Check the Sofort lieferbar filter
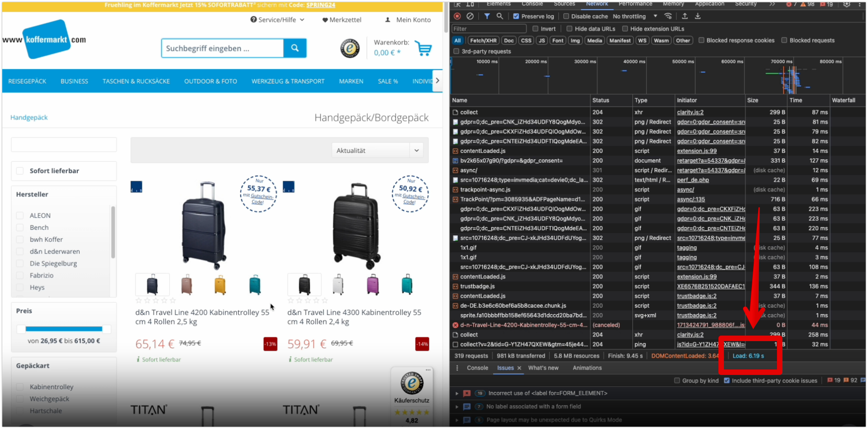The width and height of the screenshot is (868, 429). coord(20,171)
